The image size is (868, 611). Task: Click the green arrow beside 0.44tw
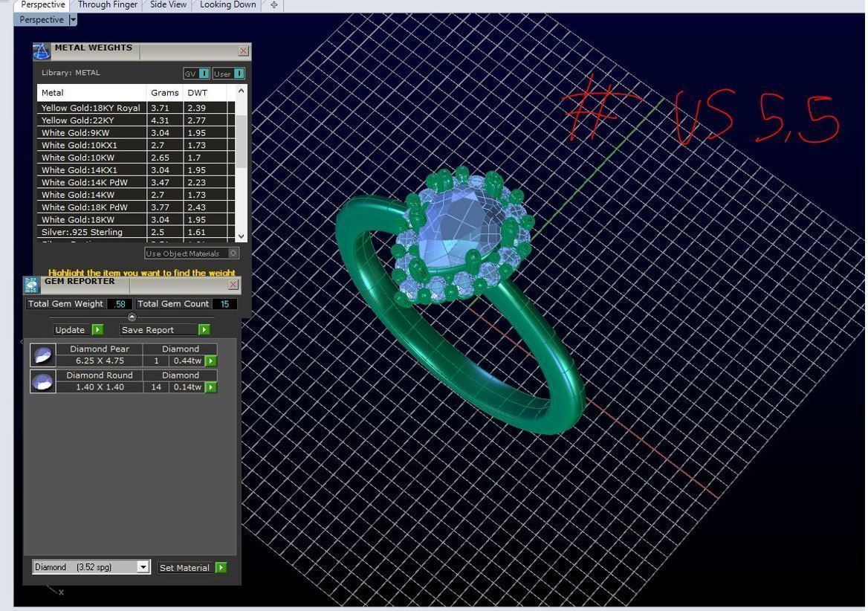(x=210, y=361)
